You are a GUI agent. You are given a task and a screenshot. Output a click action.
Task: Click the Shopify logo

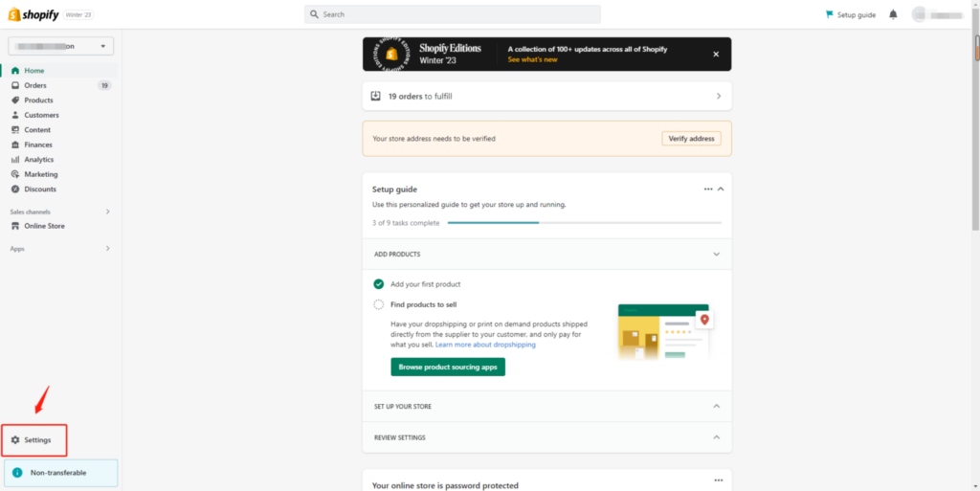[33, 14]
